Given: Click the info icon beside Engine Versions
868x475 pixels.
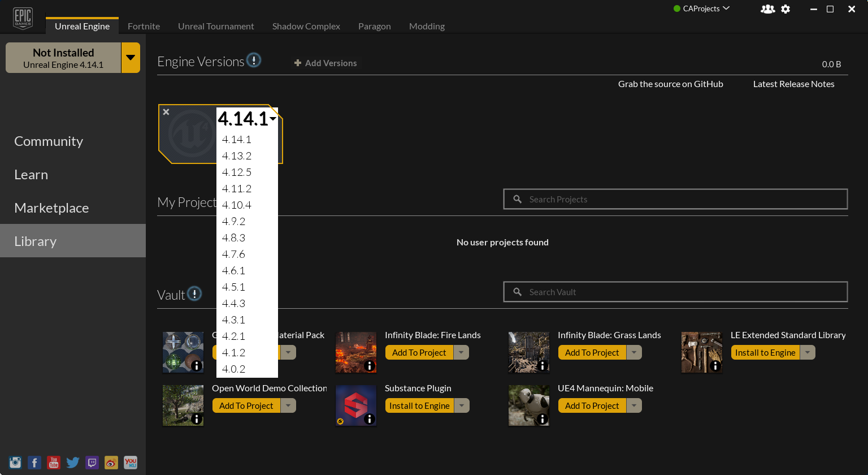Looking at the screenshot, I should (x=254, y=60).
